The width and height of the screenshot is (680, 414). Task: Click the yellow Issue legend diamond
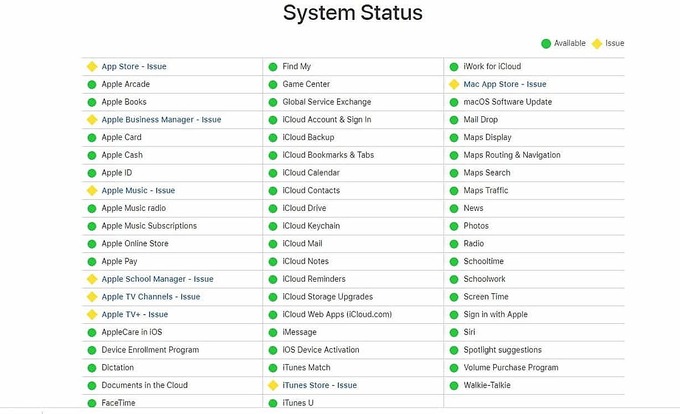point(597,44)
